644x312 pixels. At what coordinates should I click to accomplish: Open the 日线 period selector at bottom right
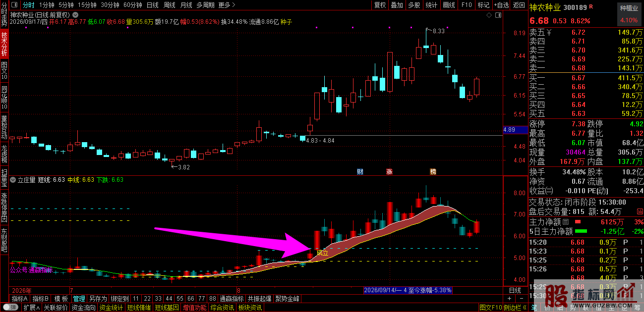click(515, 290)
